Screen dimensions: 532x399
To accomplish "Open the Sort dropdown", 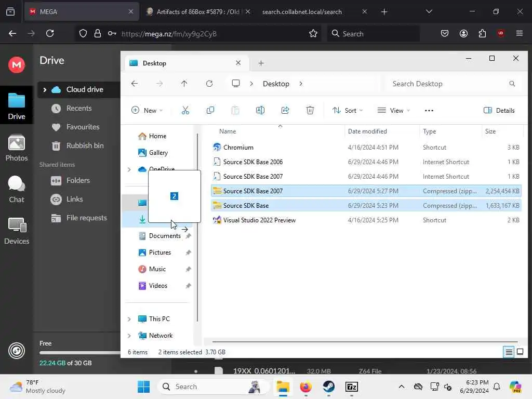I will click(348, 110).
